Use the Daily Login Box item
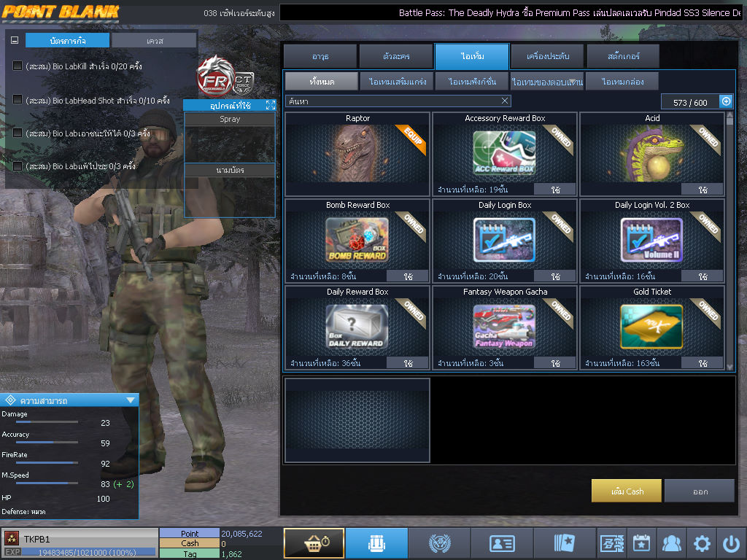Screen dimensions: 747x560 [555, 276]
